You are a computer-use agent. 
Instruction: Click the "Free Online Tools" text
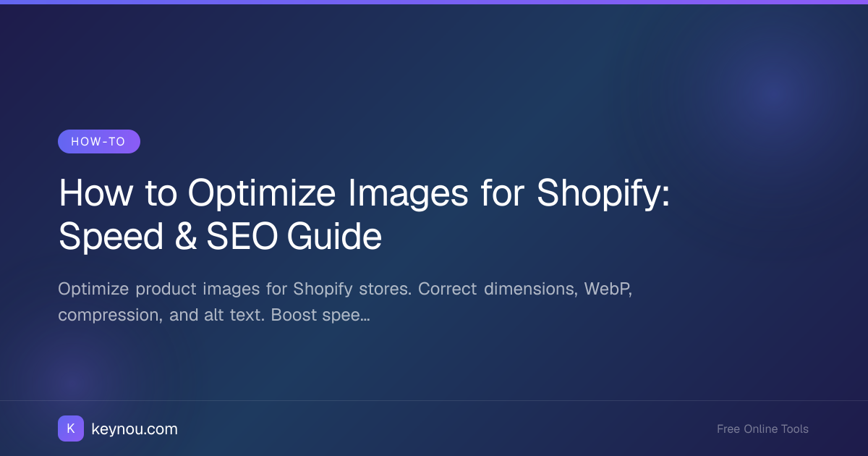point(762,429)
